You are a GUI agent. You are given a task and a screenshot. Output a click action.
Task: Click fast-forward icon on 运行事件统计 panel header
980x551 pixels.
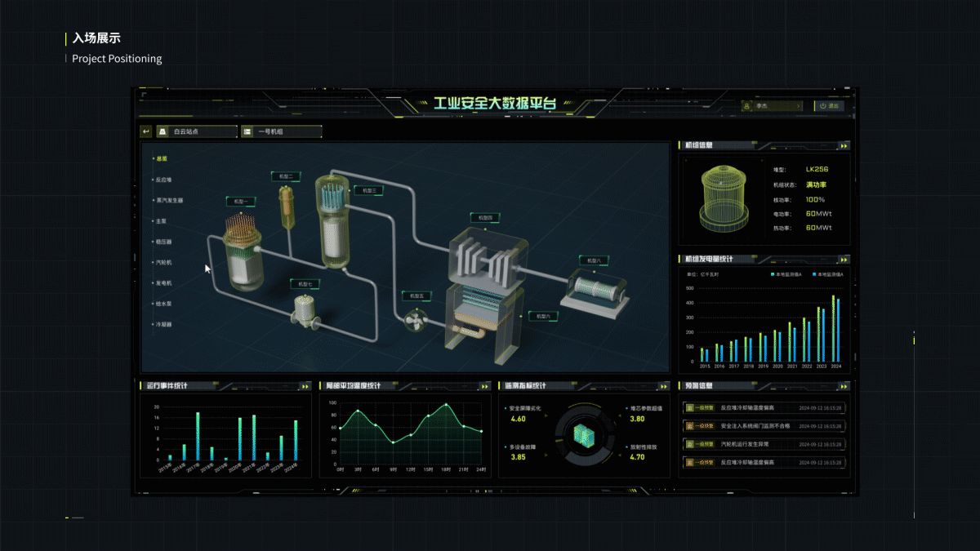point(305,386)
